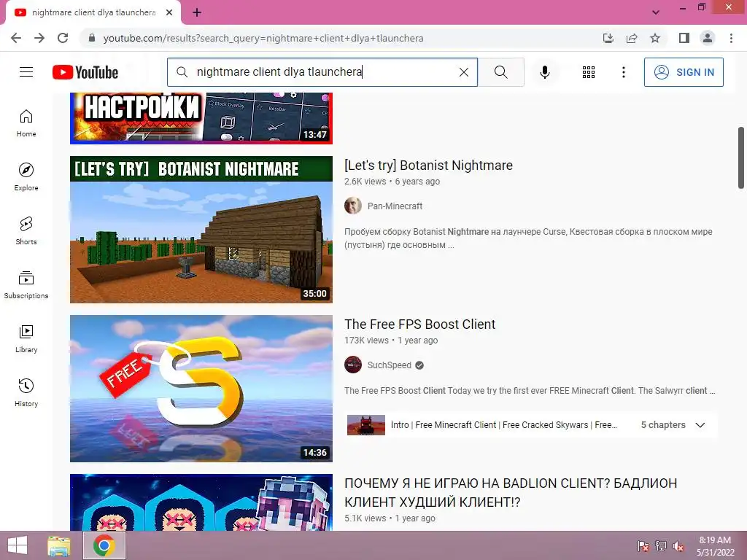This screenshot has width=747, height=560.
Task: Open the Action Center flag tray icon
Action: tap(643, 545)
